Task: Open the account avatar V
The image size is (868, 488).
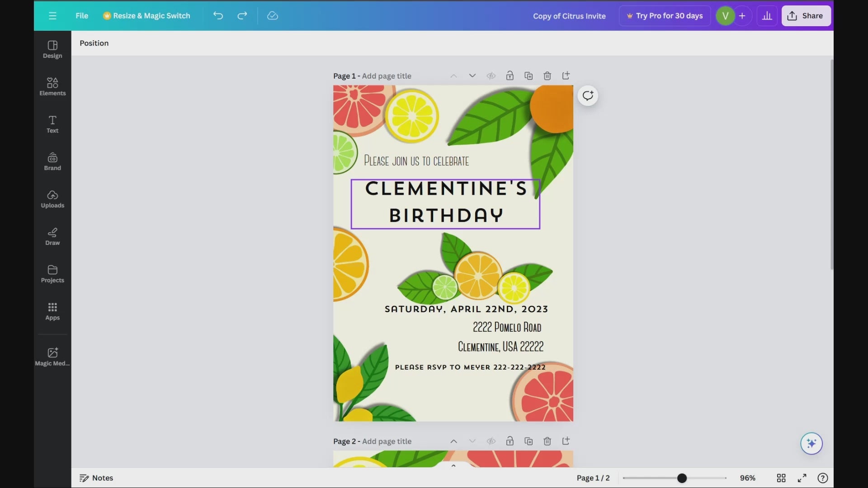Action: pos(725,16)
